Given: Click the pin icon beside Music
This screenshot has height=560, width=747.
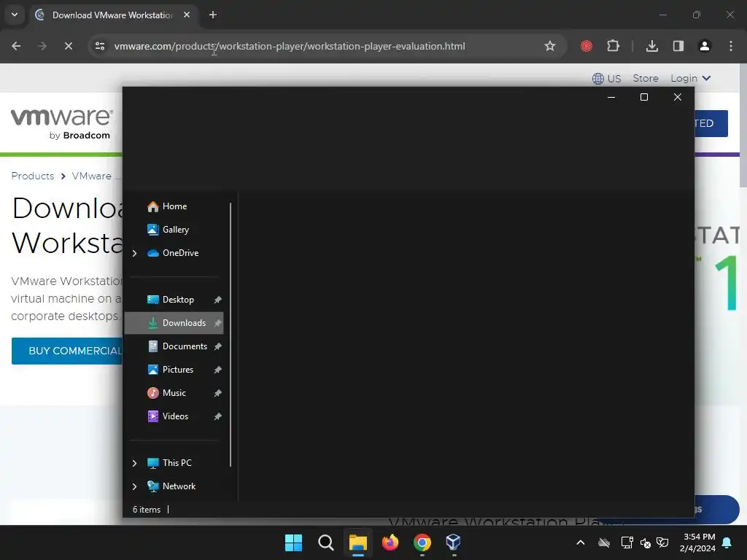Looking at the screenshot, I should pos(217,393).
